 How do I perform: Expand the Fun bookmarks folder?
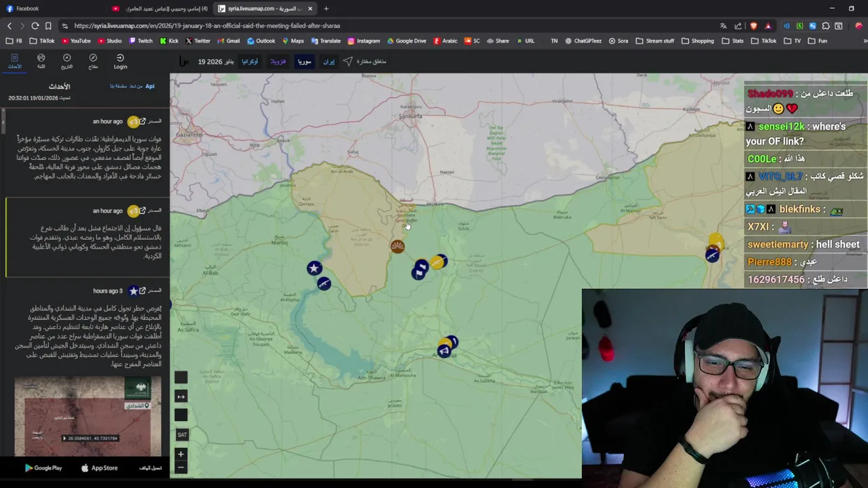818,41
